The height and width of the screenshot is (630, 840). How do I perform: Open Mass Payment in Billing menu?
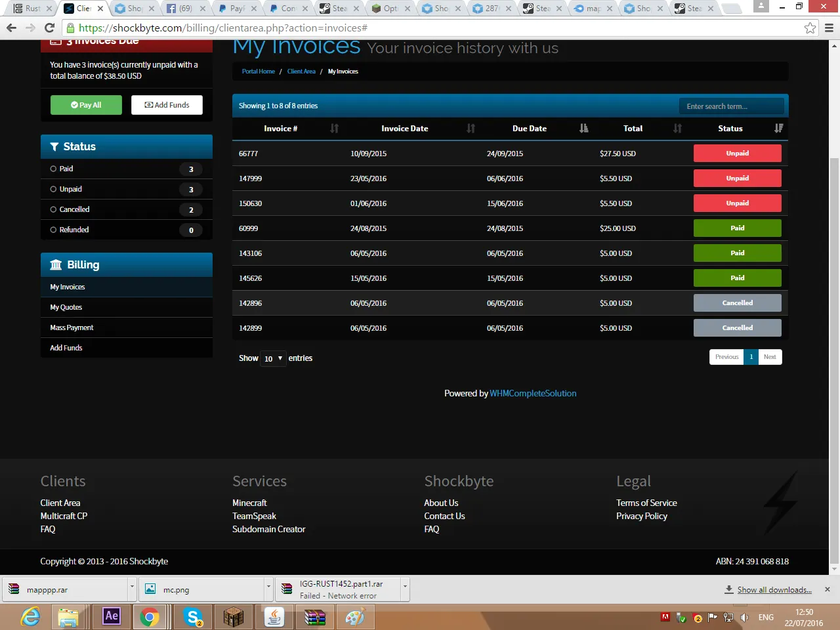click(72, 327)
